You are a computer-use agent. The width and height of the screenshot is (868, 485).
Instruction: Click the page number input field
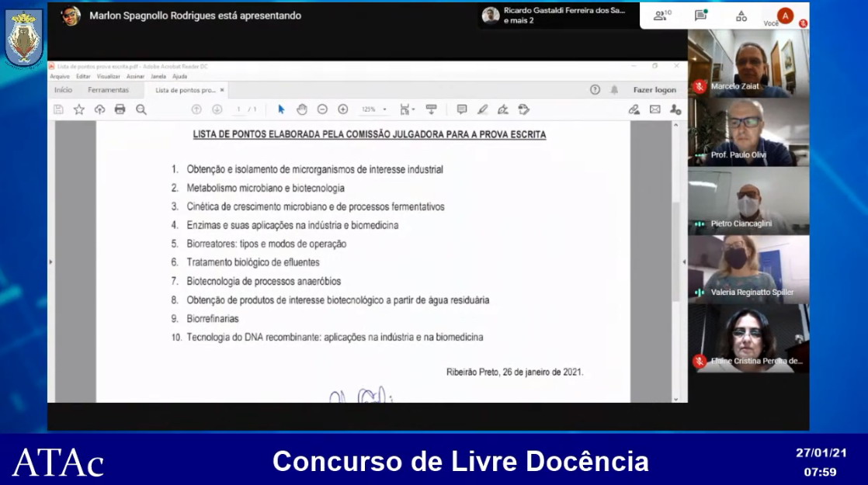(238, 109)
